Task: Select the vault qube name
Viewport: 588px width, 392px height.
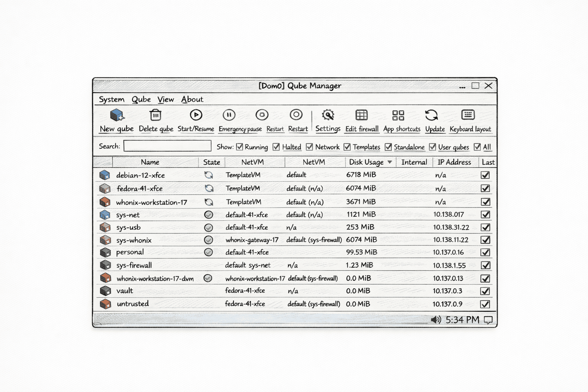Action: [125, 291]
